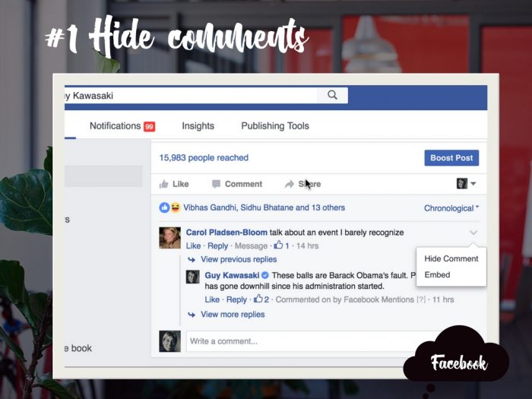Open the posting-as profile picture dropdown
This screenshot has height=399, width=532.
(466, 184)
